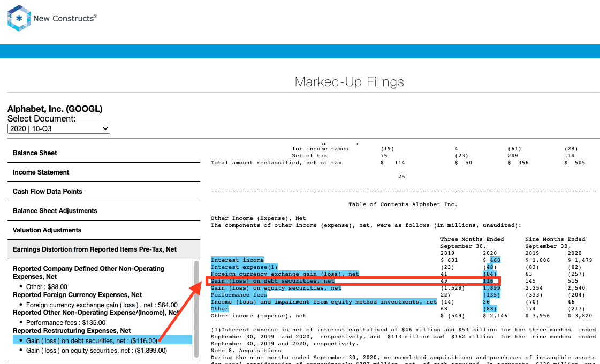Click the highlighted value (48)
600x364 pixels.
[x=490, y=267]
